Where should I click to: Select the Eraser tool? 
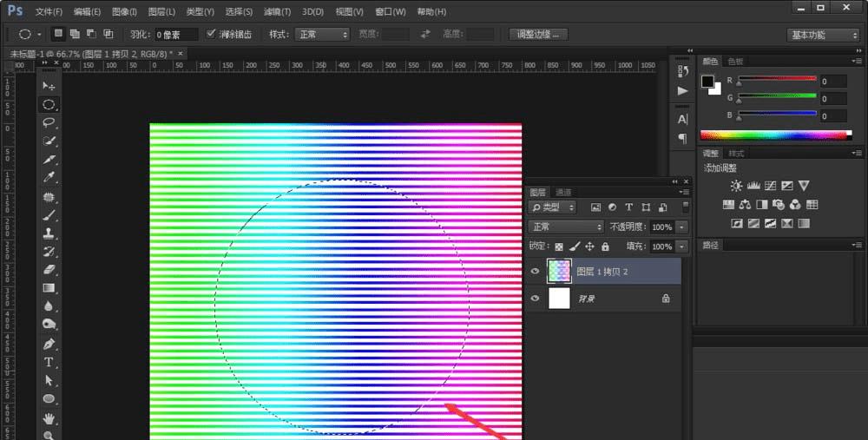[x=49, y=270]
